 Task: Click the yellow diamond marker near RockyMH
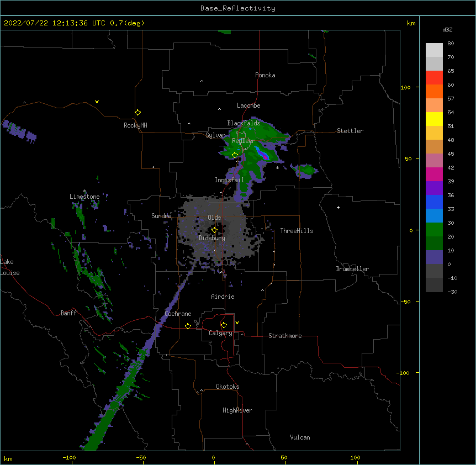point(137,113)
